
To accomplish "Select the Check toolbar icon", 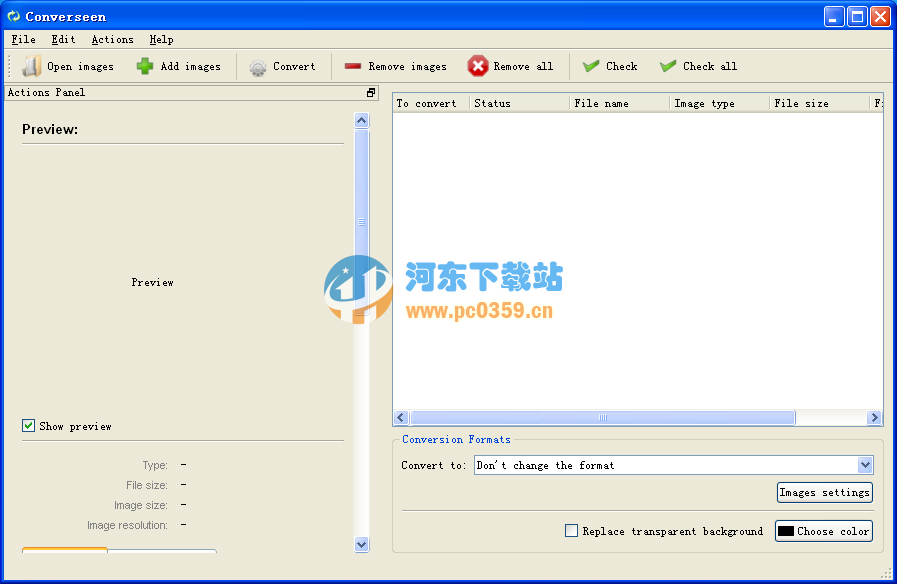I will (592, 66).
